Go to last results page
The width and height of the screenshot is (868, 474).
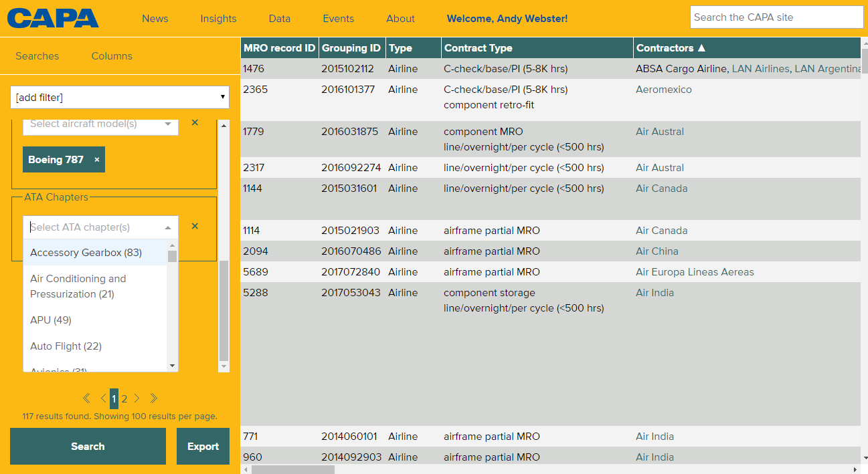coord(153,398)
